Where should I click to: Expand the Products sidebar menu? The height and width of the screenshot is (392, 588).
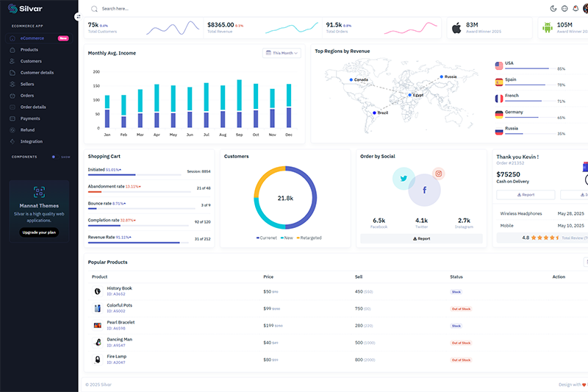tap(29, 49)
